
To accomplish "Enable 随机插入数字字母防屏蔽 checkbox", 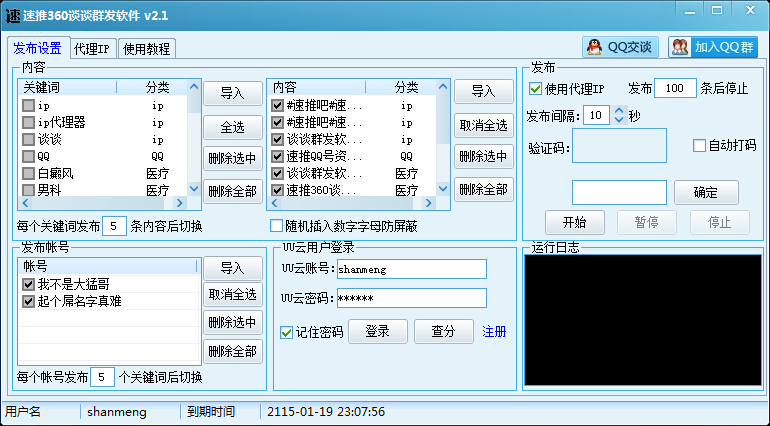I will (276, 226).
